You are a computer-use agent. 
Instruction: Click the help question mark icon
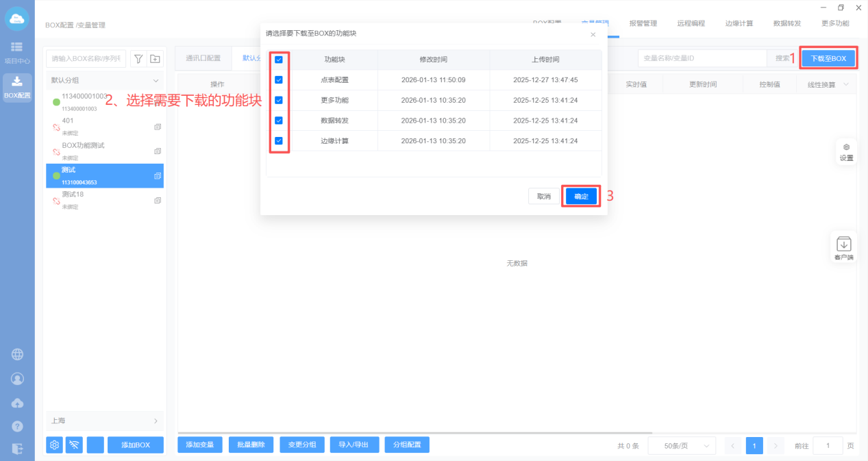pyautogui.click(x=17, y=426)
